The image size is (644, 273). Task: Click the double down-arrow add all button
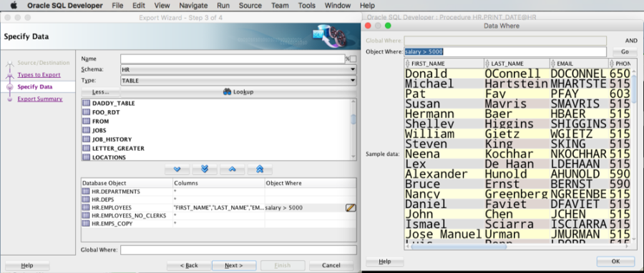click(205, 169)
